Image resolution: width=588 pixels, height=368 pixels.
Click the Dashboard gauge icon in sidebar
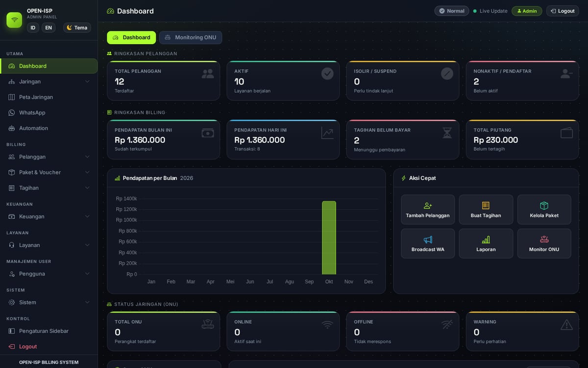[x=12, y=66]
